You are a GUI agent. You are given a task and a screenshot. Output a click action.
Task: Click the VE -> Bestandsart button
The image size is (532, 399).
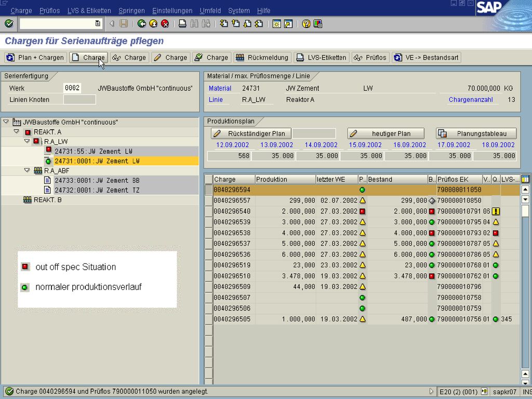(x=427, y=58)
